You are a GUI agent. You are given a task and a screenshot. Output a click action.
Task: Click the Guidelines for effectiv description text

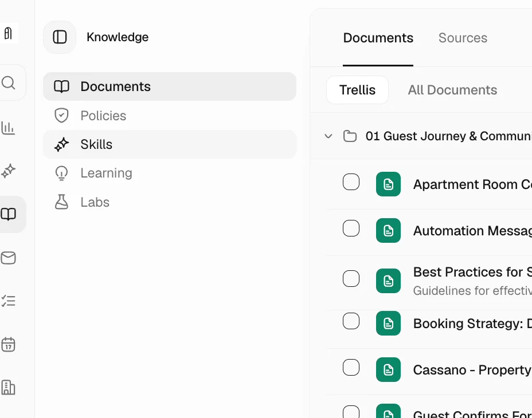472,290
